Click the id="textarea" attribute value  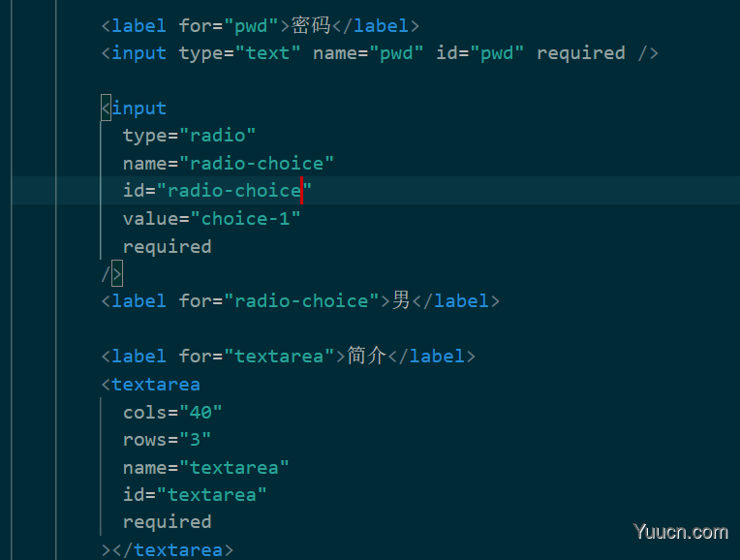pyautogui.click(x=212, y=495)
